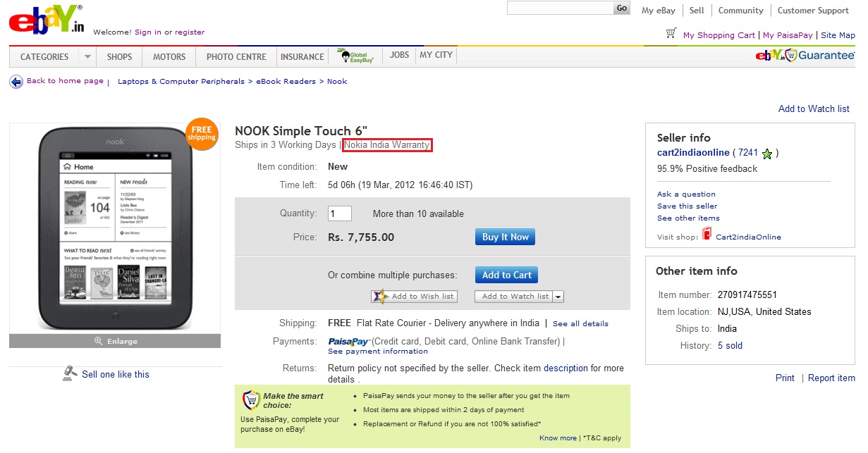Open the Categories menu
This screenshot has width=868, height=453.
pyautogui.click(x=44, y=57)
